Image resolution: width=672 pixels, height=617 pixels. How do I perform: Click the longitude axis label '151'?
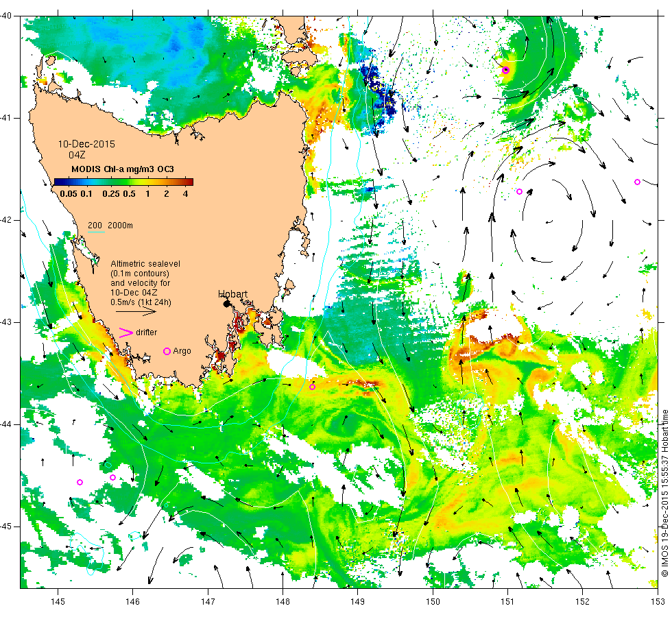508,602
